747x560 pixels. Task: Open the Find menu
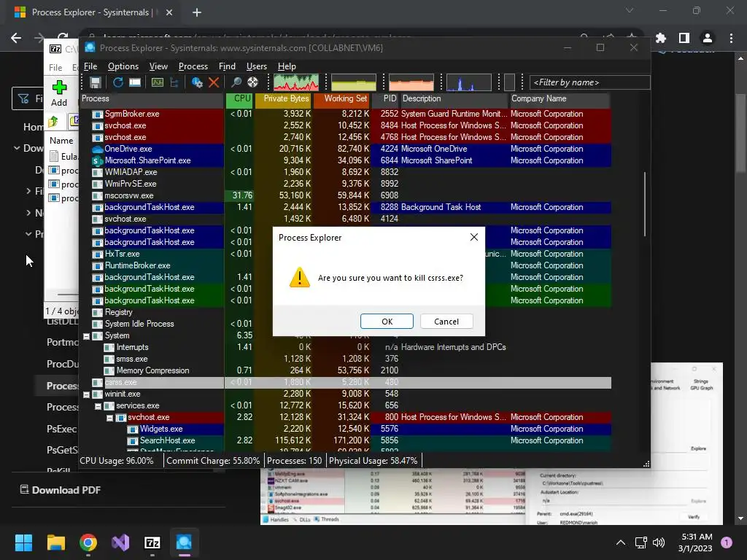pos(227,66)
